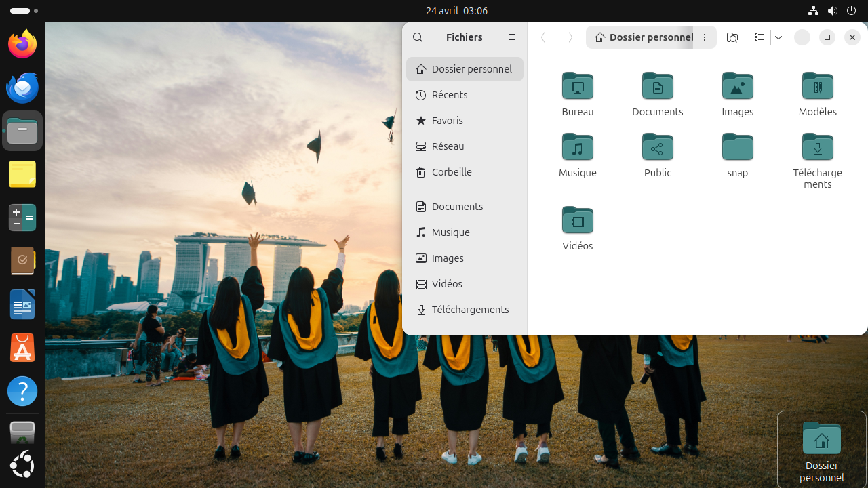Viewport: 868px width, 488px height.
Task: Click the Dossier personnel path bar button
Action: click(x=644, y=37)
